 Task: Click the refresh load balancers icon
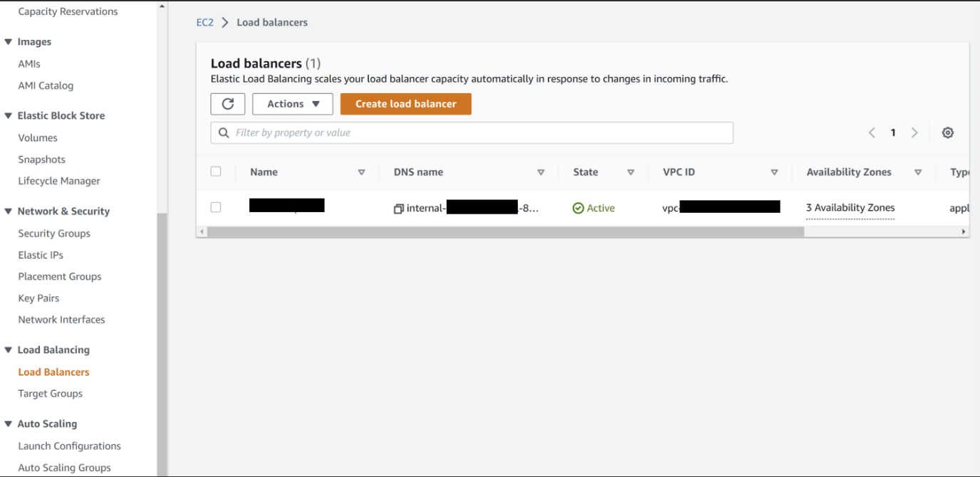228,104
